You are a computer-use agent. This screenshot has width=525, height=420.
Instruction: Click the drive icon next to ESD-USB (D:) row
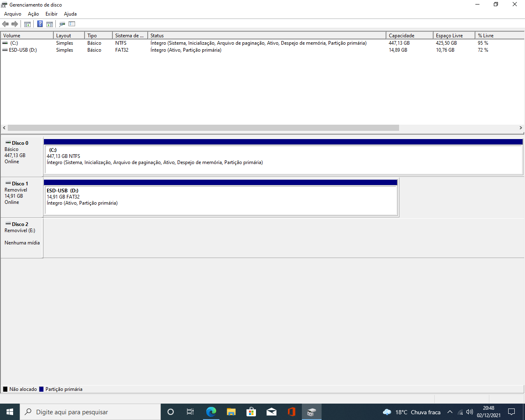tap(5, 50)
